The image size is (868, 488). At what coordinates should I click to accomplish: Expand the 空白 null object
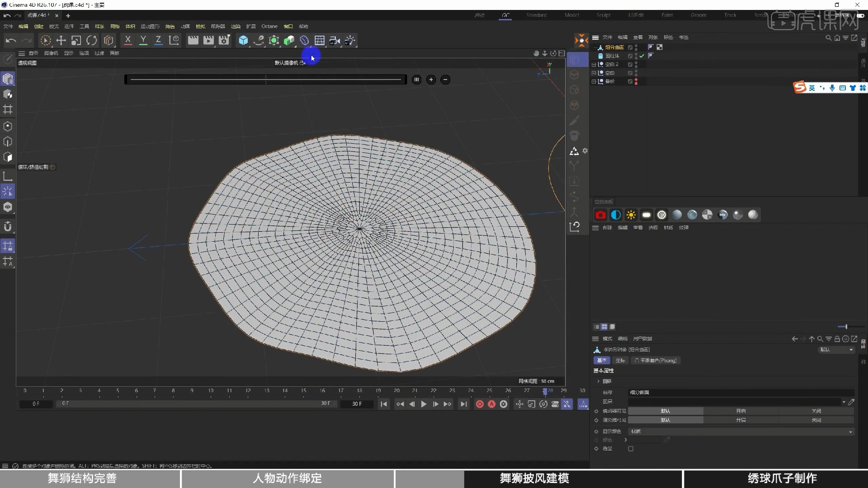click(594, 73)
